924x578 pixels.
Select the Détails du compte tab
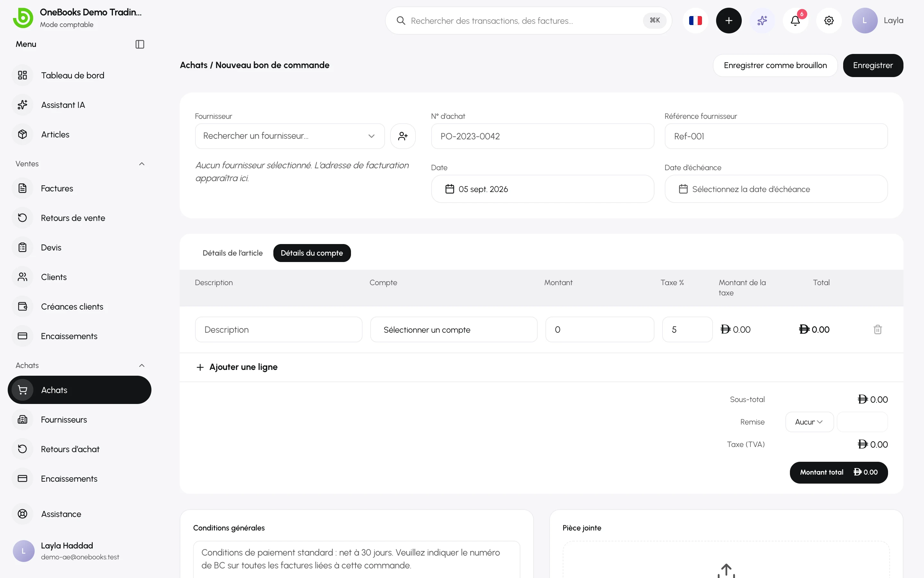coord(312,253)
